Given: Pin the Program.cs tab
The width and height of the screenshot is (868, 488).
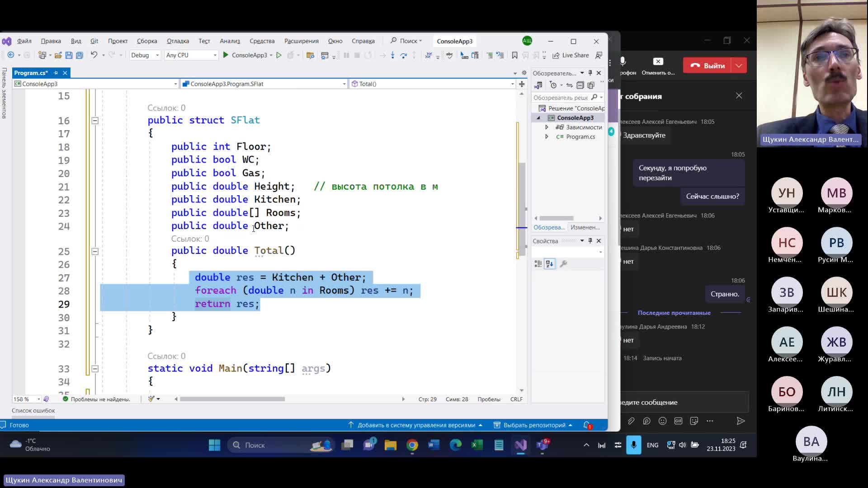Looking at the screenshot, I should coord(56,73).
